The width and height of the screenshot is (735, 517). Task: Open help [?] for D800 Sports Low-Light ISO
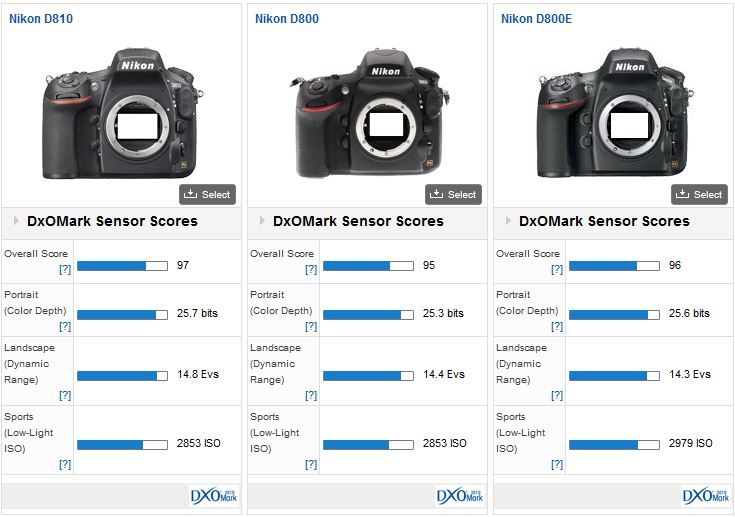[310, 464]
